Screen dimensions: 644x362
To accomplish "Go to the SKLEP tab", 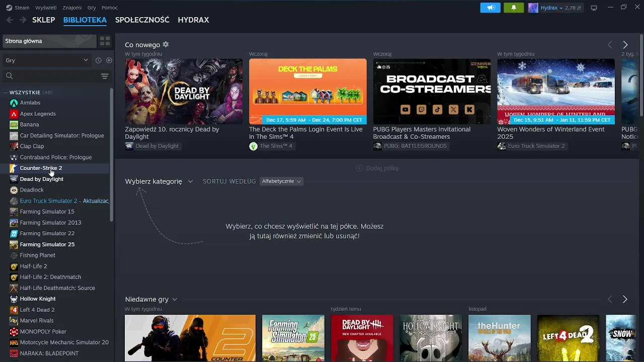I will tap(43, 20).
